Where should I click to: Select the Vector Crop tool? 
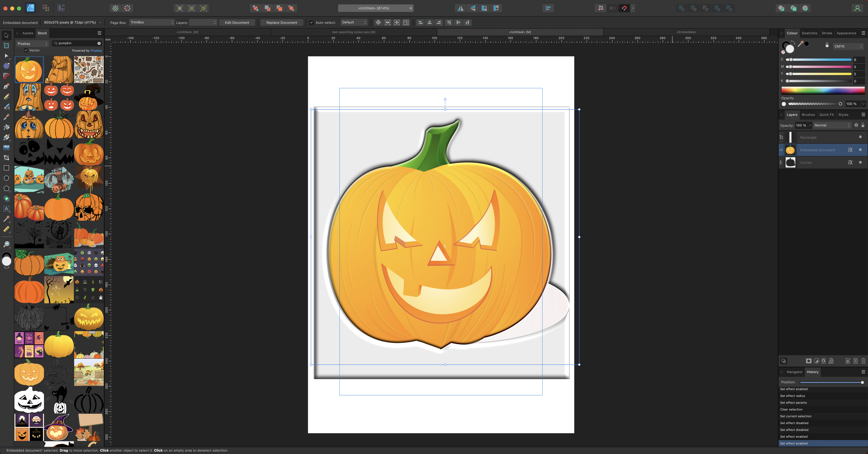(x=6, y=158)
